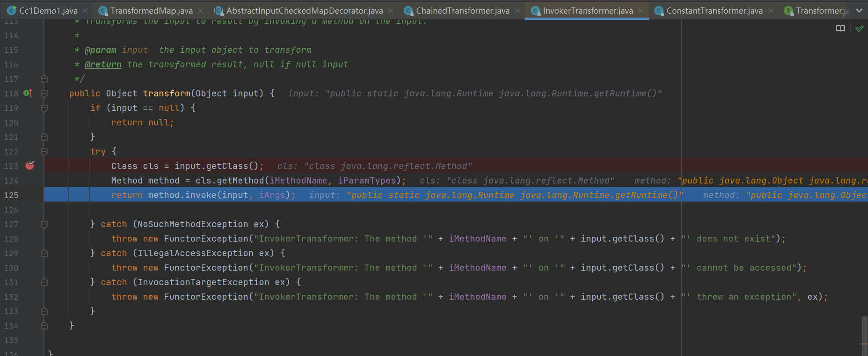This screenshot has width=868, height=356.
Task: Close the TransformedMap.java tab
Action: (200, 11)
